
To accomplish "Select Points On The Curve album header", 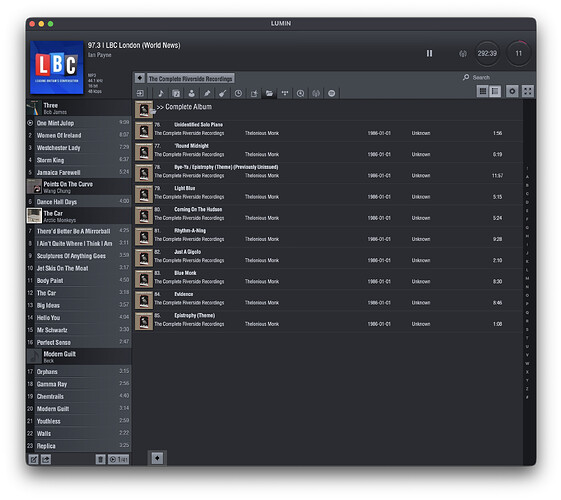I will pos(79,187).
